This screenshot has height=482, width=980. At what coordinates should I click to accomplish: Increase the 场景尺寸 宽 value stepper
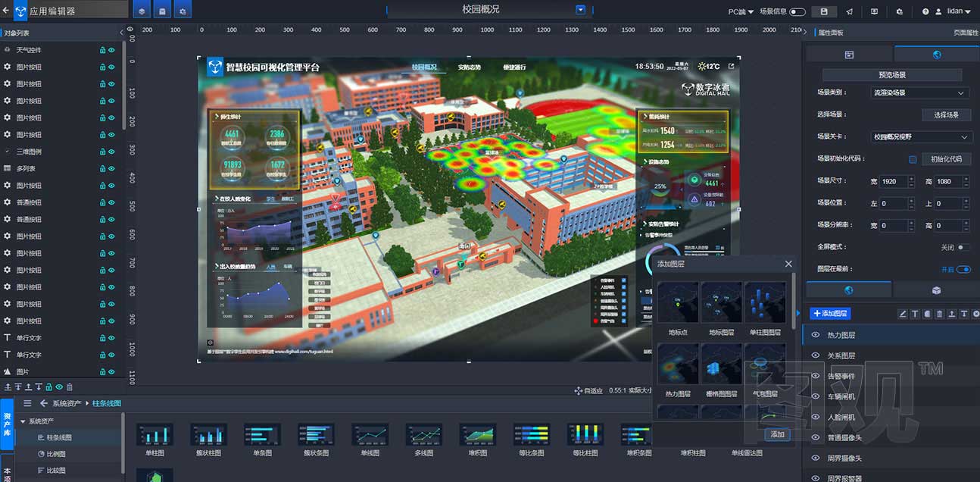click(910, 179)
